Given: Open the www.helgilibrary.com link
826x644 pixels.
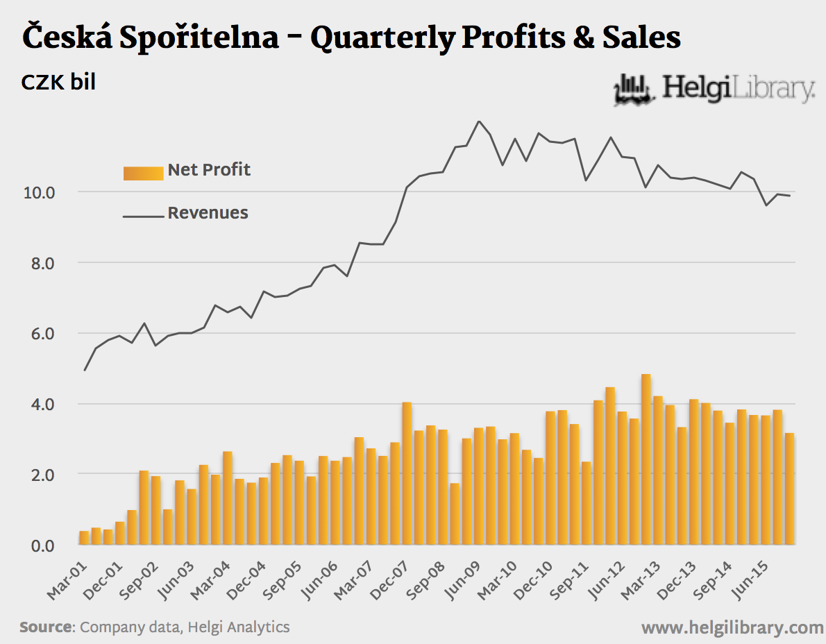Looking at the screenshot, I should tap(732, 628).
